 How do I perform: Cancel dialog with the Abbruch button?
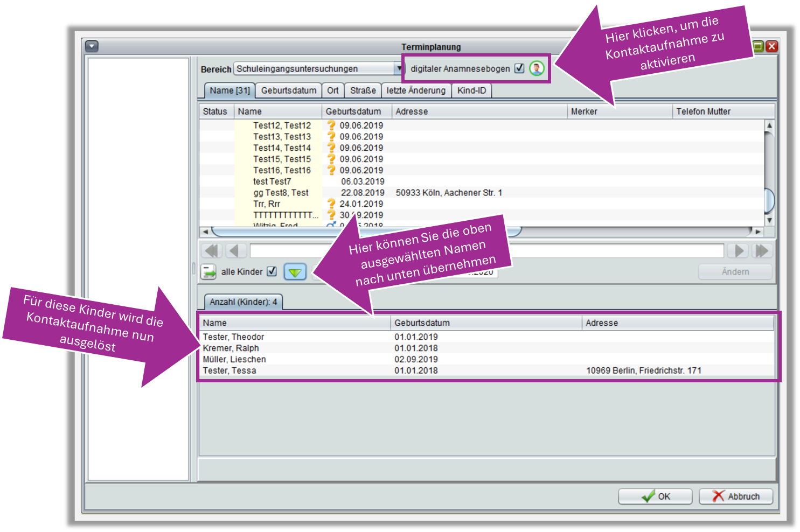[736, 496]
